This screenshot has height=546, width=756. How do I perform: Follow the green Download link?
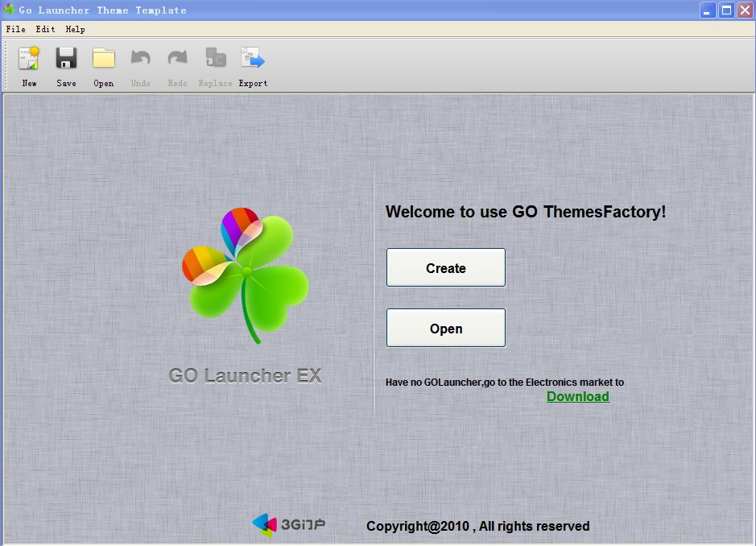[x=578, y=396]
